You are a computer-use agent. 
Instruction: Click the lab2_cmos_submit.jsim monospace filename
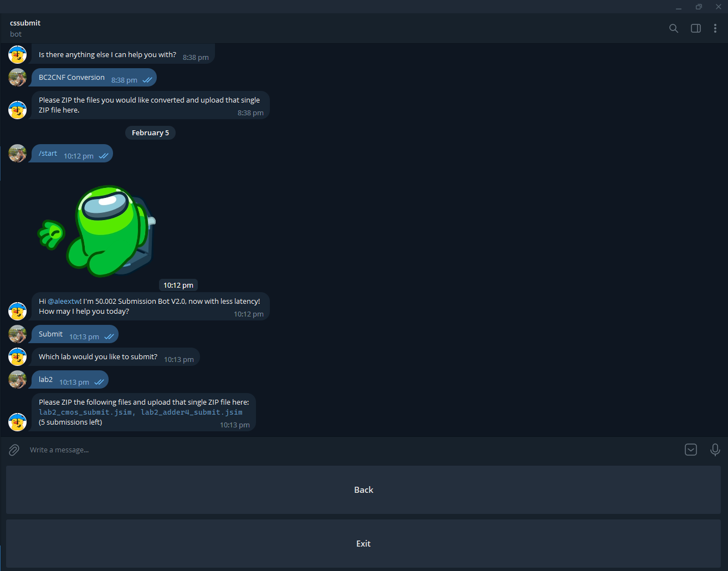pos(85,412)
